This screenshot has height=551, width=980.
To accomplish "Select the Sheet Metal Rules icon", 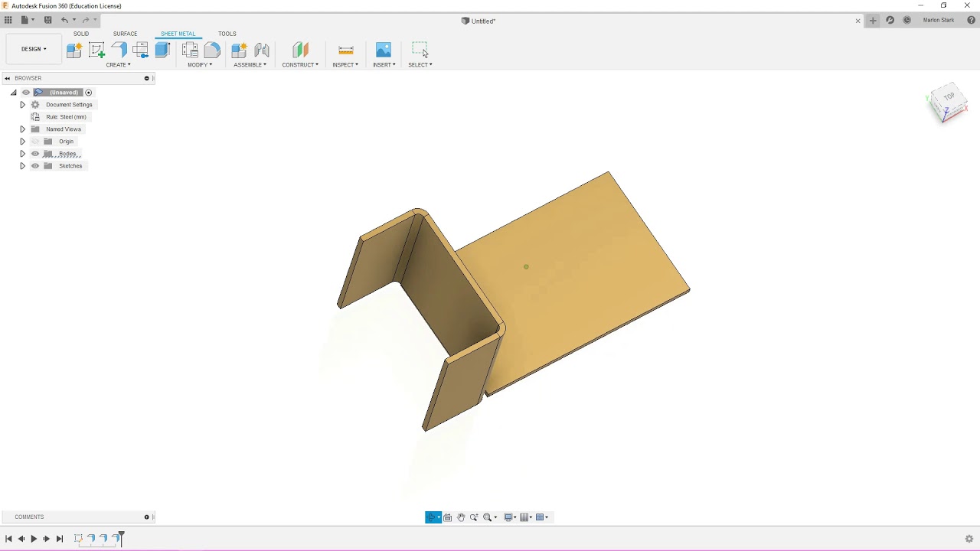I will tap(191, 50).
